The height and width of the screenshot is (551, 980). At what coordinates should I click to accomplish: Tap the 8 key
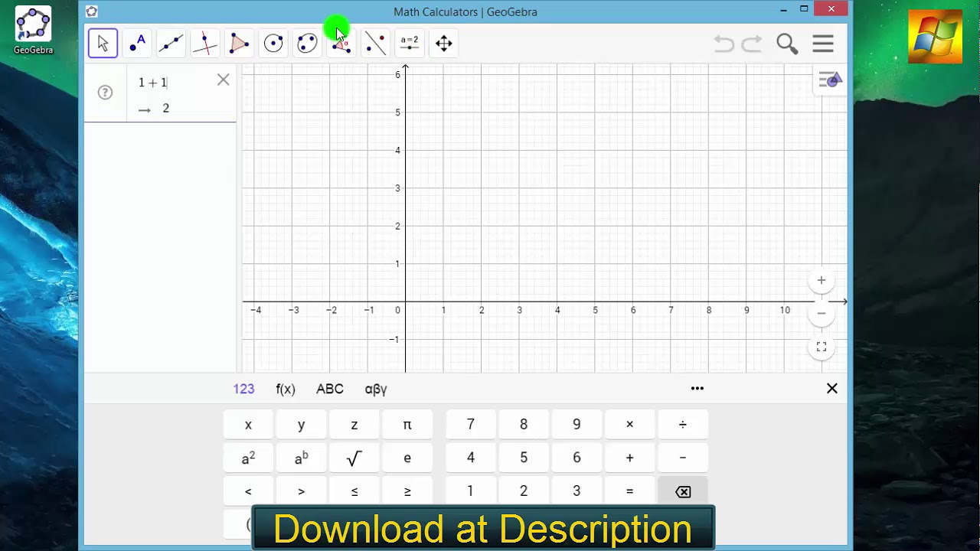(x=524, y=425)
